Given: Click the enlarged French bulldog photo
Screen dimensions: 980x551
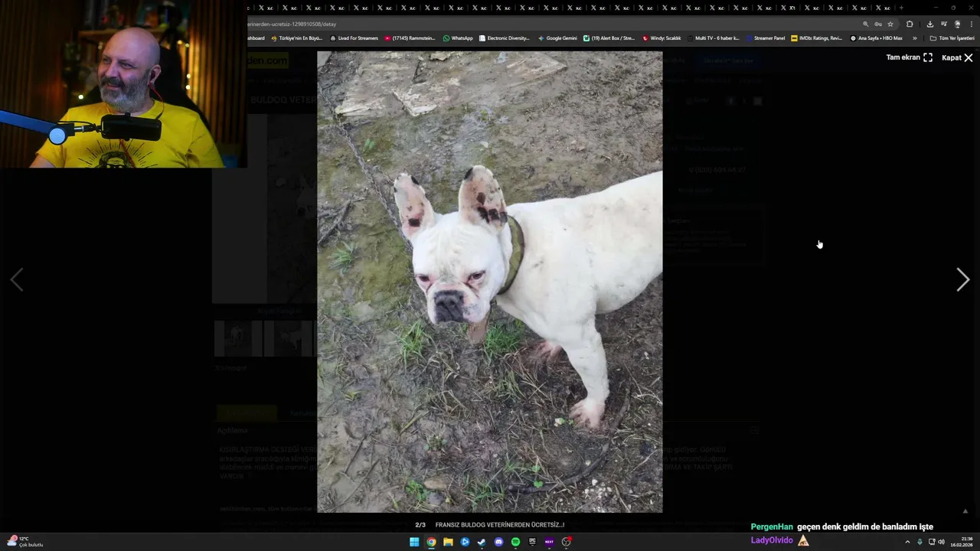Looking at the screenshot, I should pos(490,282).
